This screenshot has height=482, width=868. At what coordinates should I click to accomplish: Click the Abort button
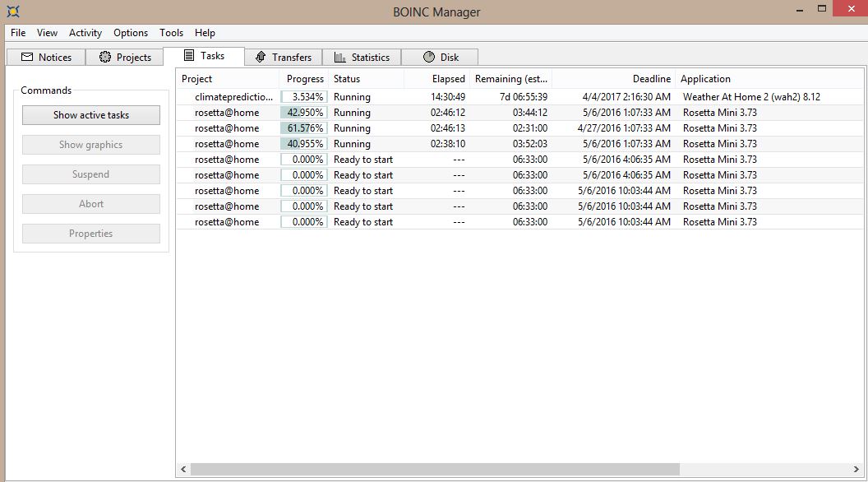coord(91,204)
